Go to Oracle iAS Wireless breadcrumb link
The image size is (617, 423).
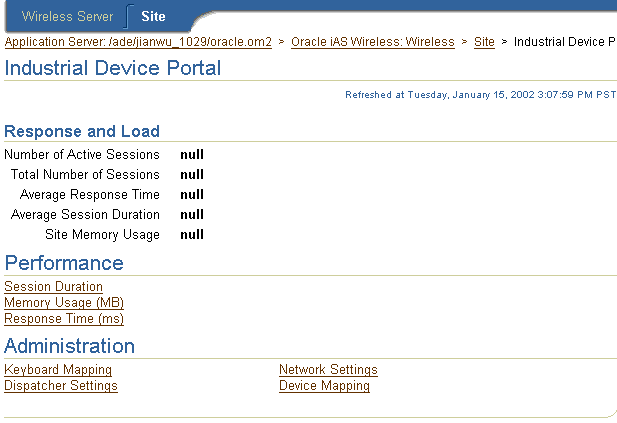(373, 42)
